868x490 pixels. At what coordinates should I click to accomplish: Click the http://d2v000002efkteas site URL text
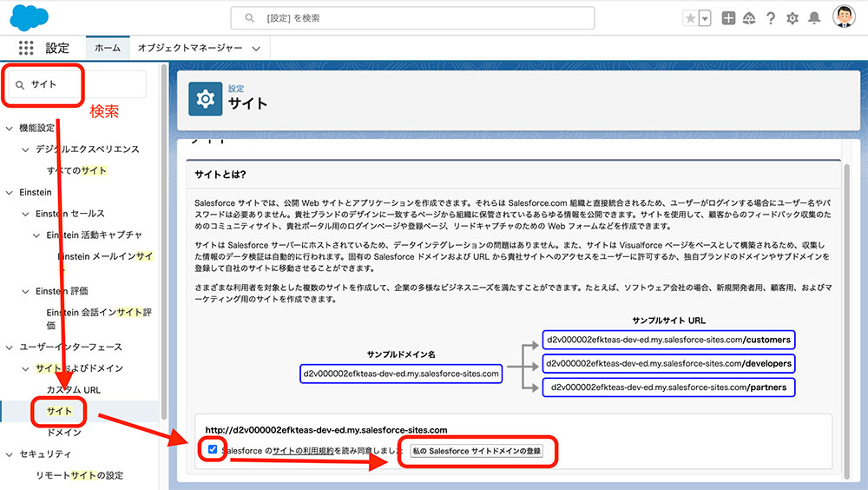(x=326, y=429)
